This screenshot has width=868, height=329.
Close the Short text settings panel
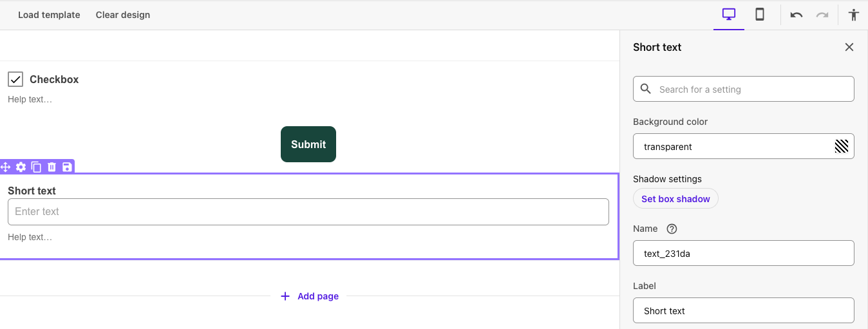(x=849, y=47)
